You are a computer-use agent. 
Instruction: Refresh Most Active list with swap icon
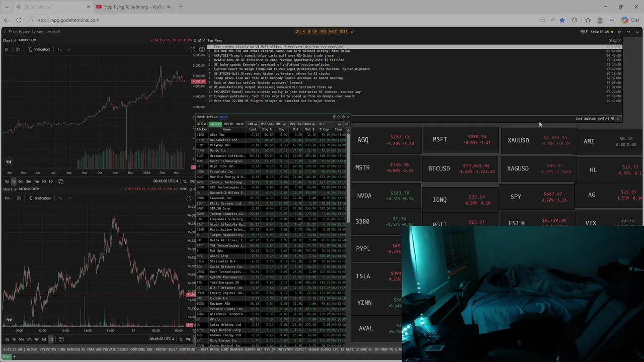(346, 124)
